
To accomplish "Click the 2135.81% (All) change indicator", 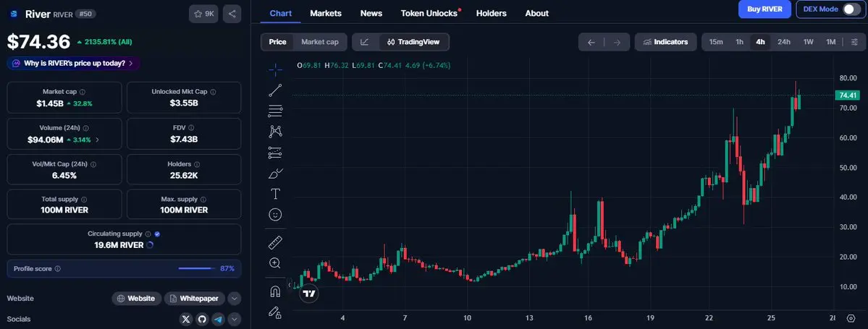I will coord(105,42).
